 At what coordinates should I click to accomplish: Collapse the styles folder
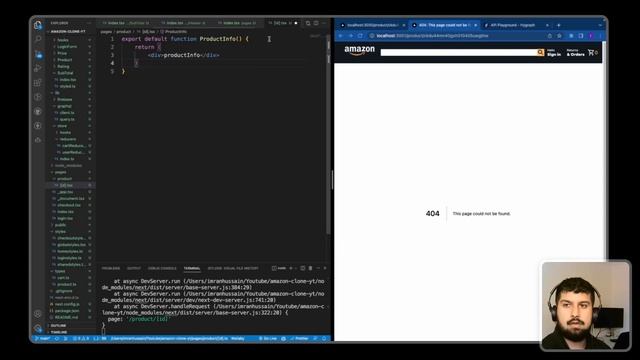point(70,231)
